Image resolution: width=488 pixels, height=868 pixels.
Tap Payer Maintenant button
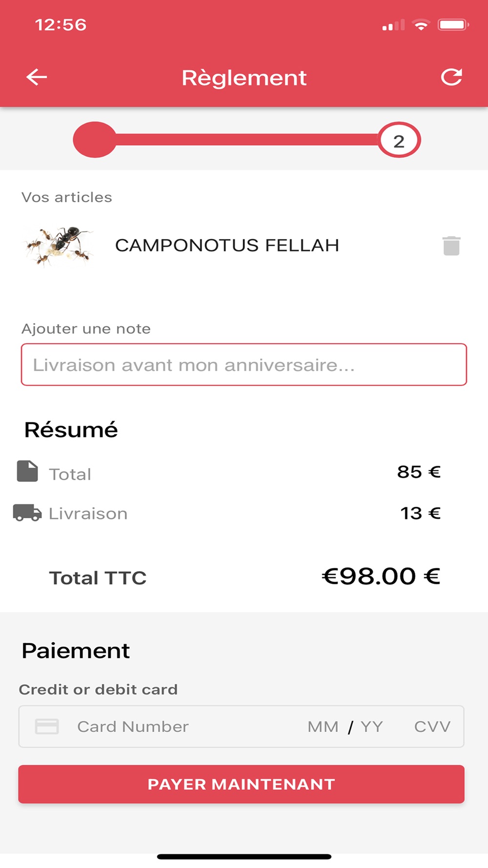point(242,784)
